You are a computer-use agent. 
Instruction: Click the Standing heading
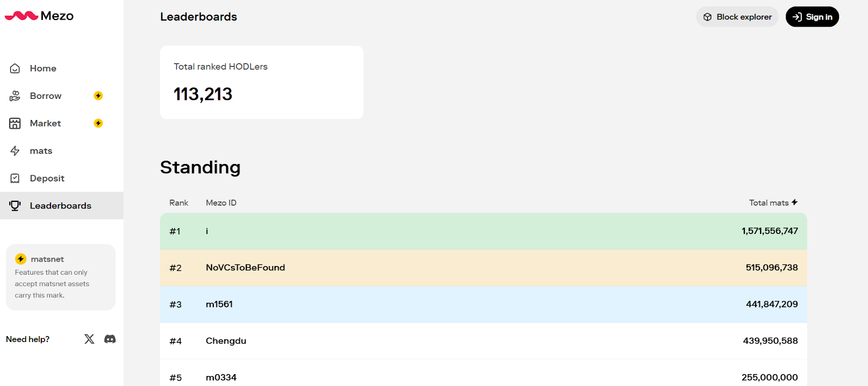[x=200, y=167]
